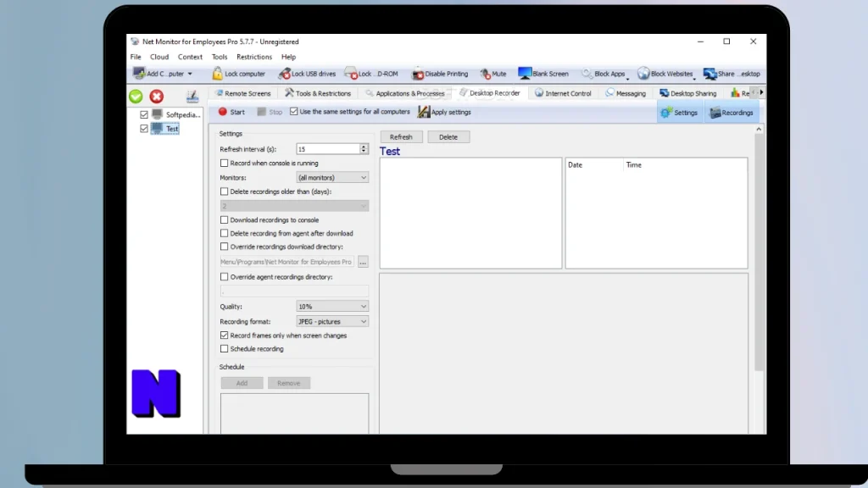
Task: Switch to Desktop Sharing tab
Action: coord(687,93)
